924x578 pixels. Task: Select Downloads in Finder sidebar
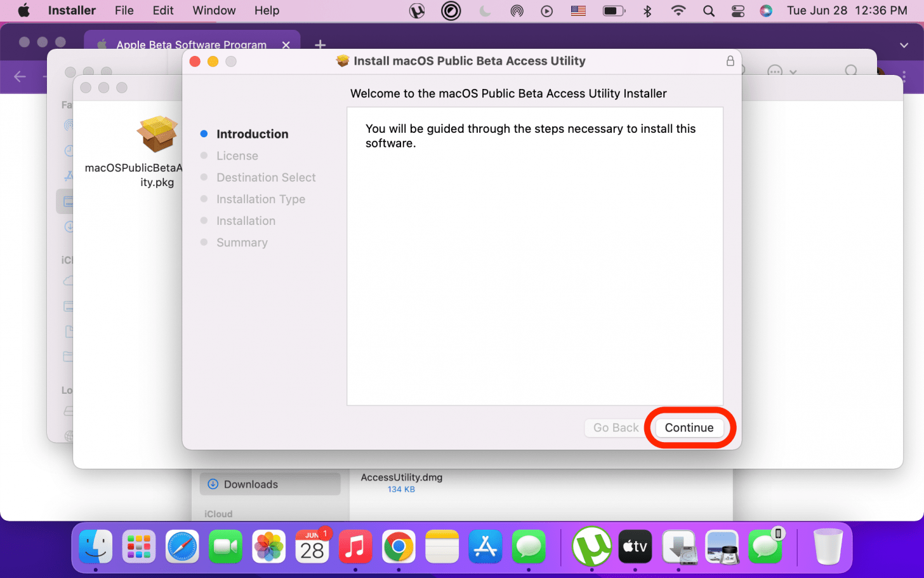(251, 484)
